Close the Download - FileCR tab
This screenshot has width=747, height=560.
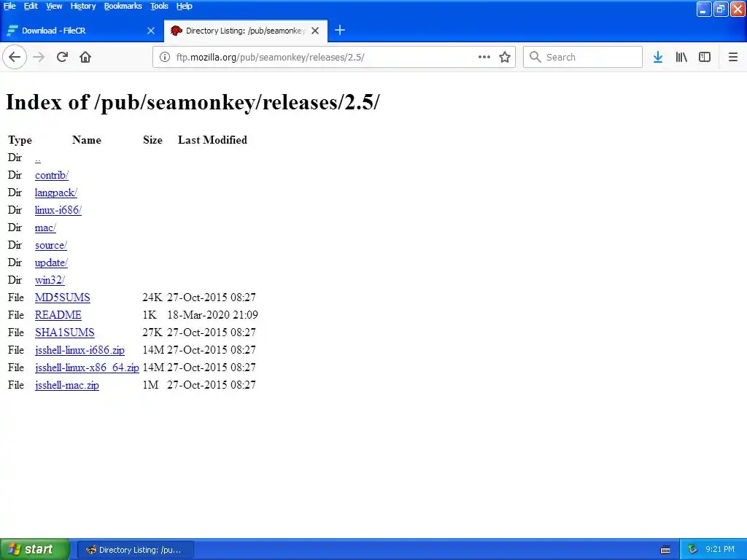(x=151, y=31)
